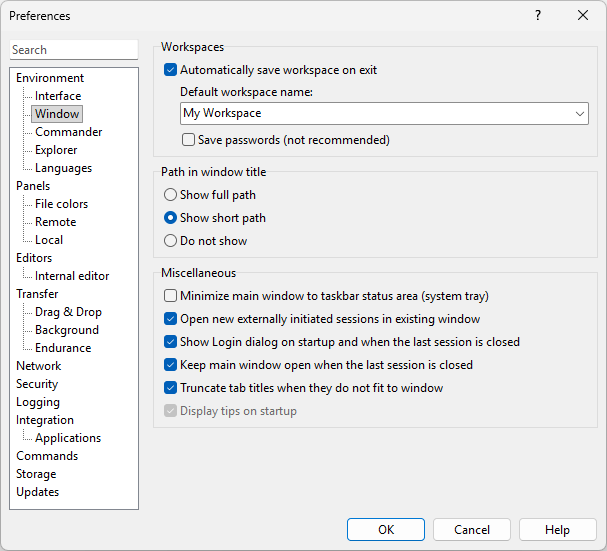Enable Minimize main window to taskbar tray

[x=170, y=296]
